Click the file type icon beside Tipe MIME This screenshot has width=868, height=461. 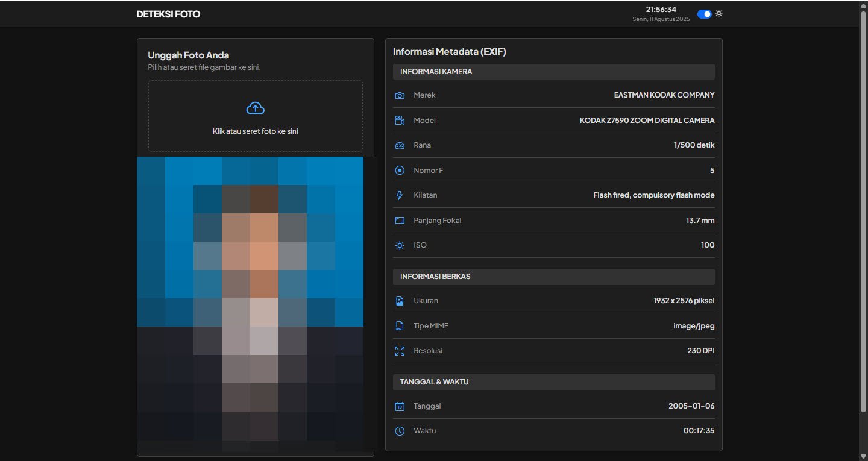click(400, 326)
